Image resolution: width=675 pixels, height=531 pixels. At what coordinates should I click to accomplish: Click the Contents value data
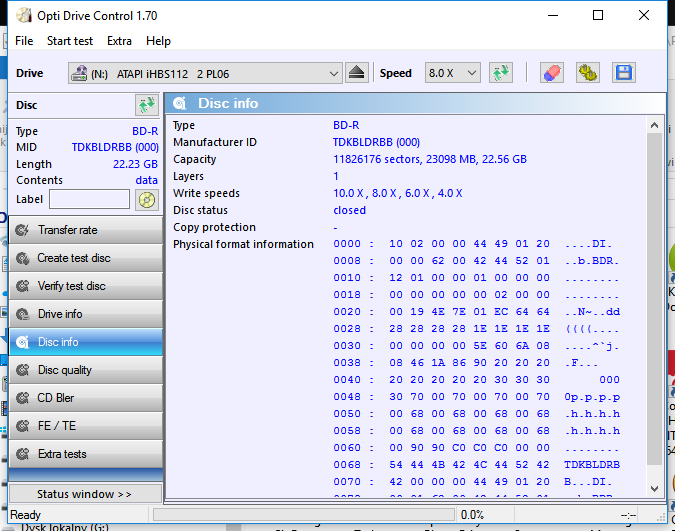click(x=146, y=180)
